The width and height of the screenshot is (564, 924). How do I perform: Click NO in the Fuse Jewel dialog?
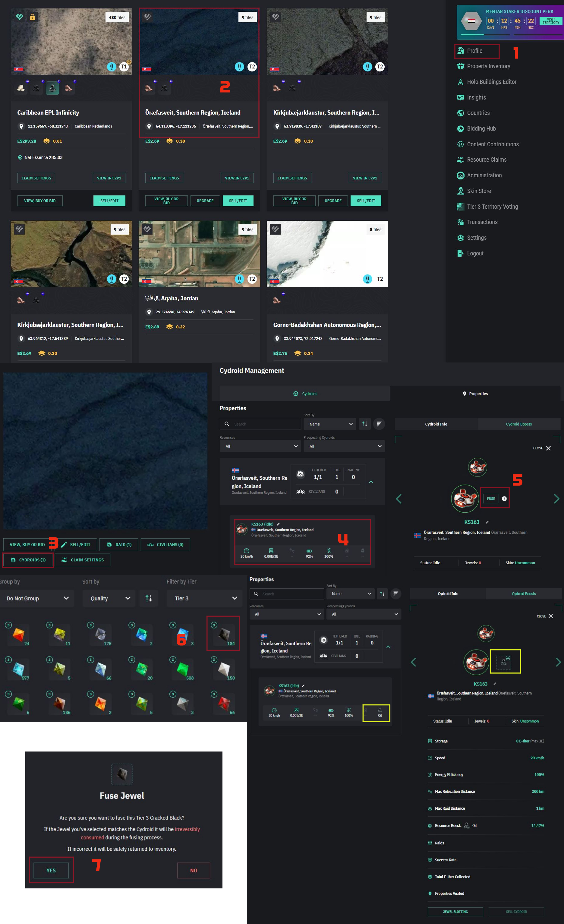tap(193, 870)
